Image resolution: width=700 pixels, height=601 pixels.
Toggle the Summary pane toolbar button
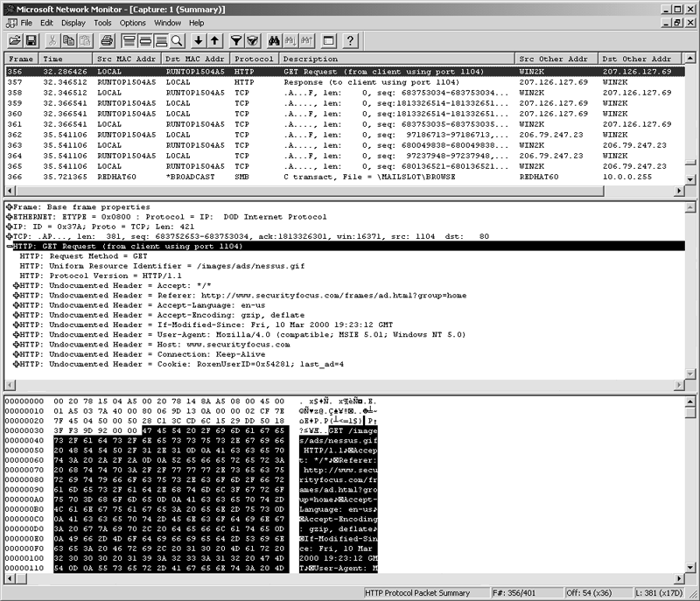129,41
